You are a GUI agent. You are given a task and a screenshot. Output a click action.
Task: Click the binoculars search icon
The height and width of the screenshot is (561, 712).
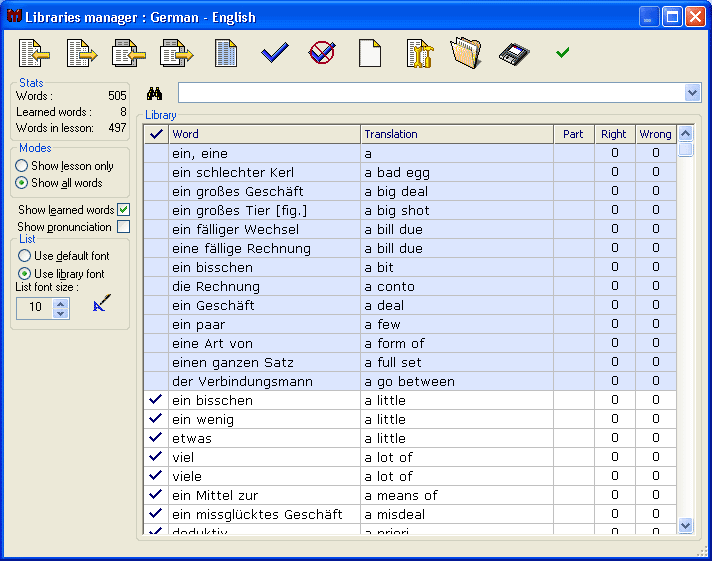tap(155, 93)
